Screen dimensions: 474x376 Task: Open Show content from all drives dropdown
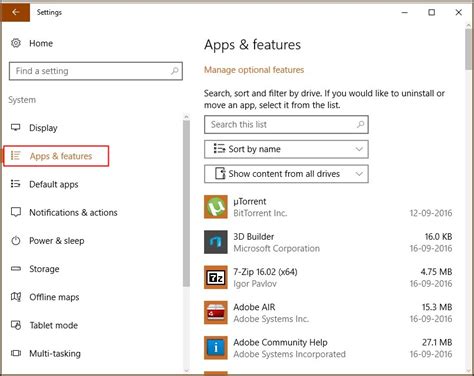coord(286,174)
